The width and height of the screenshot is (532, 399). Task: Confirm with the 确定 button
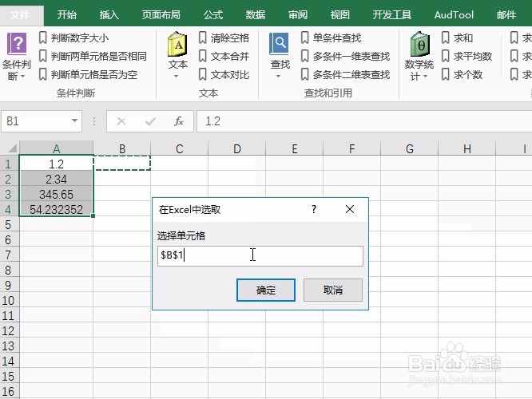pos(266,290)
